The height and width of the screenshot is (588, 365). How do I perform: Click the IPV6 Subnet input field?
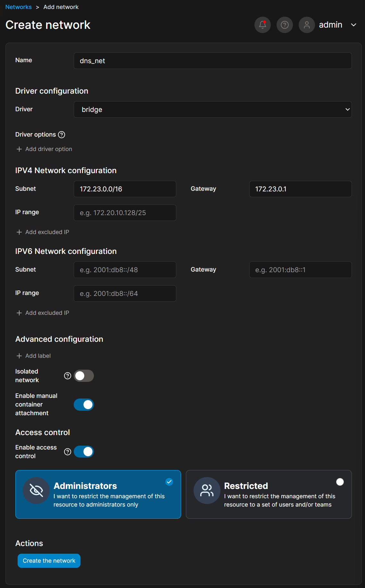point(125,270)
